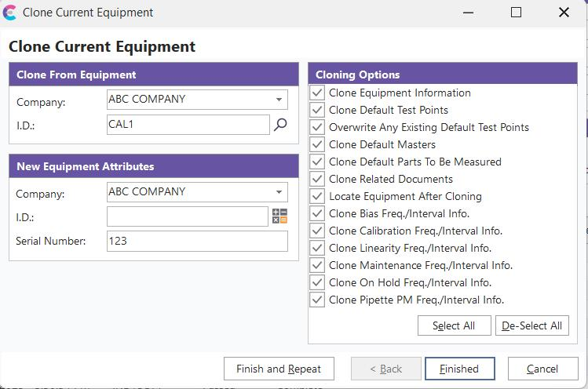Uncheck Clone Related Documents option

pyautogui.click(x=317, y=179)
